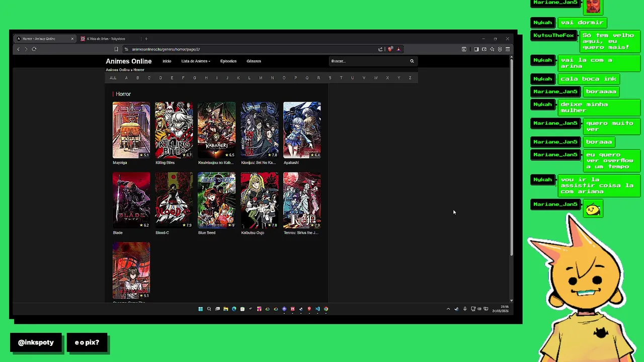The height and width of the screenshot is (362, 644).
Task: Filter list by ALL
Action: click(x=113, y=78)
